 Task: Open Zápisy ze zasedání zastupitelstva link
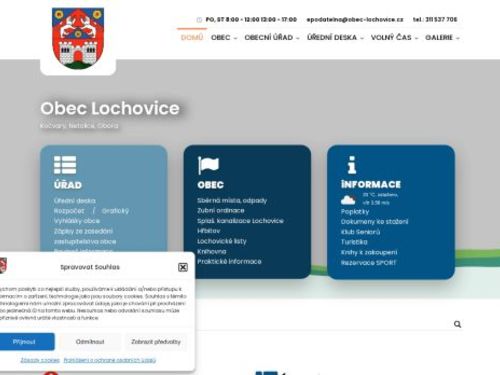[85, 236]
